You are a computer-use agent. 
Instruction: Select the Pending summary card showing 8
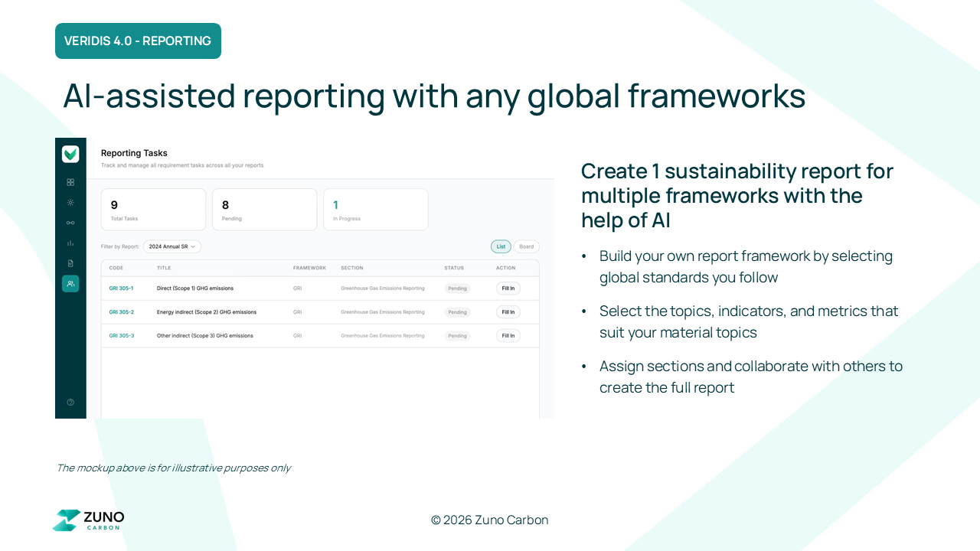(264, 210)
